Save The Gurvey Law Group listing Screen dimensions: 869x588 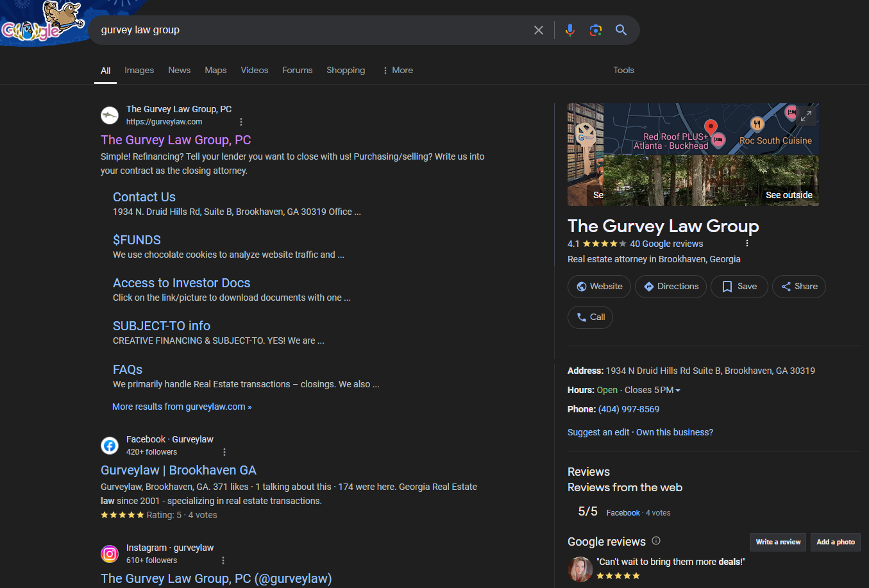pyautogui.click(x=739, y=287)
